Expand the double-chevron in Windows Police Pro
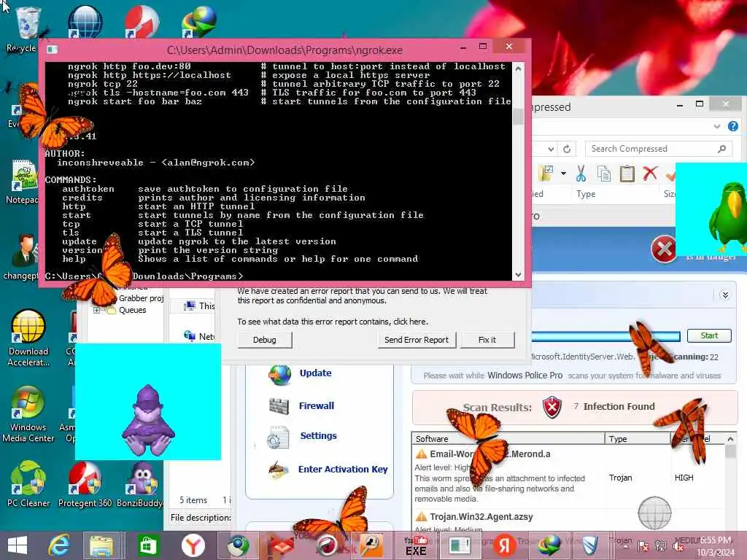The width and height of the screenshot is (747, 560). tap(725, 295)
